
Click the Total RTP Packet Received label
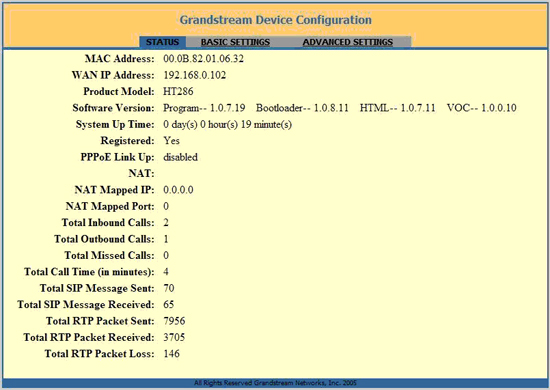pyautogui.click(x=89, y=338)
